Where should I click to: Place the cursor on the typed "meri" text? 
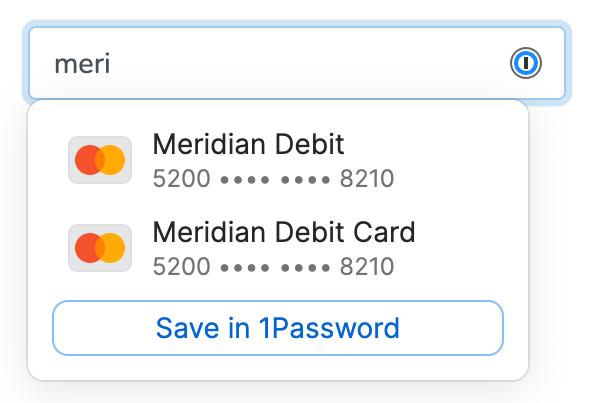(x=82, y=64)
